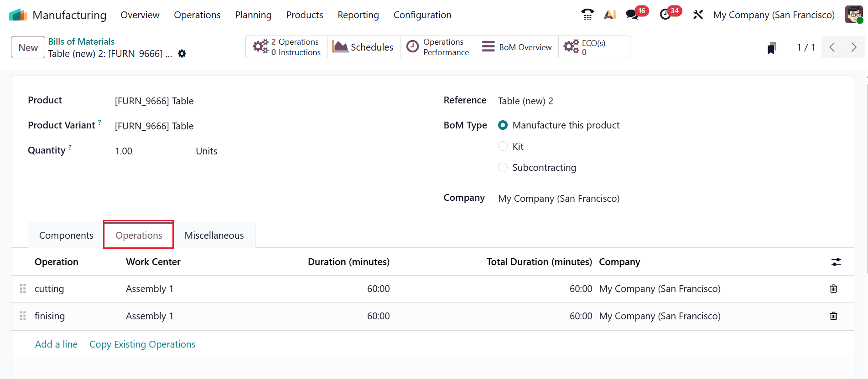Screen dimensions: 868x379
Task: Open the gear actions menu next to record title
Action: pyautogui.click(x=182, y=54)
